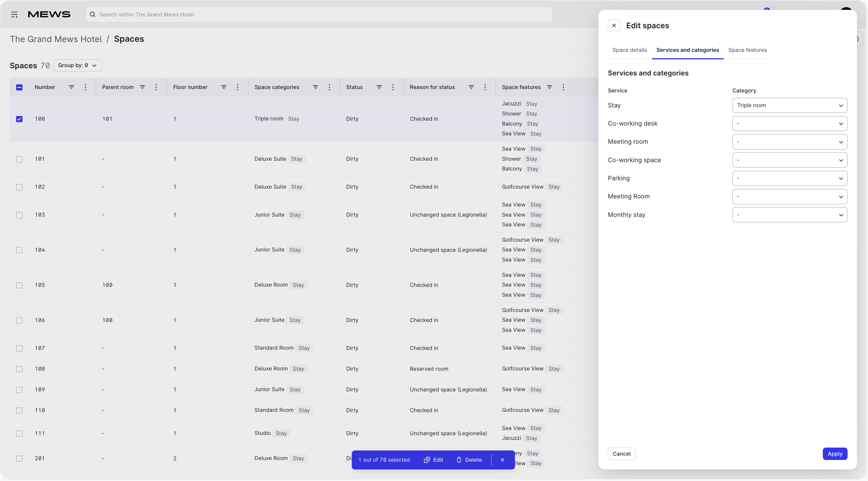Open the Group by dropdown
Viewport: 868px width, 481px height.
pos(77,65)
